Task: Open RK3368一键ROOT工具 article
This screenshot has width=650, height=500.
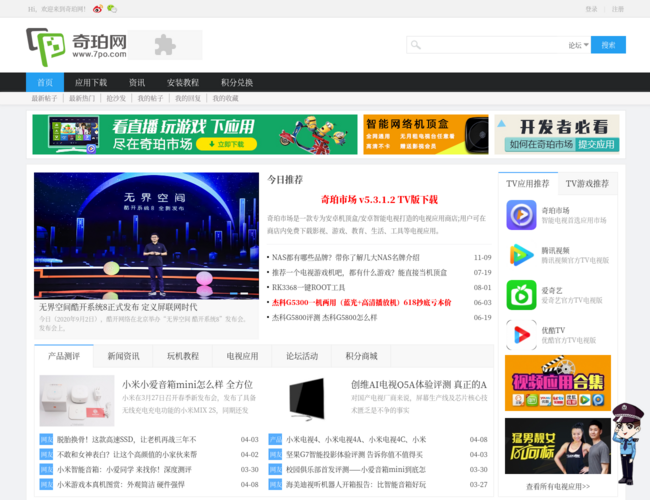Action: (308, 287)
